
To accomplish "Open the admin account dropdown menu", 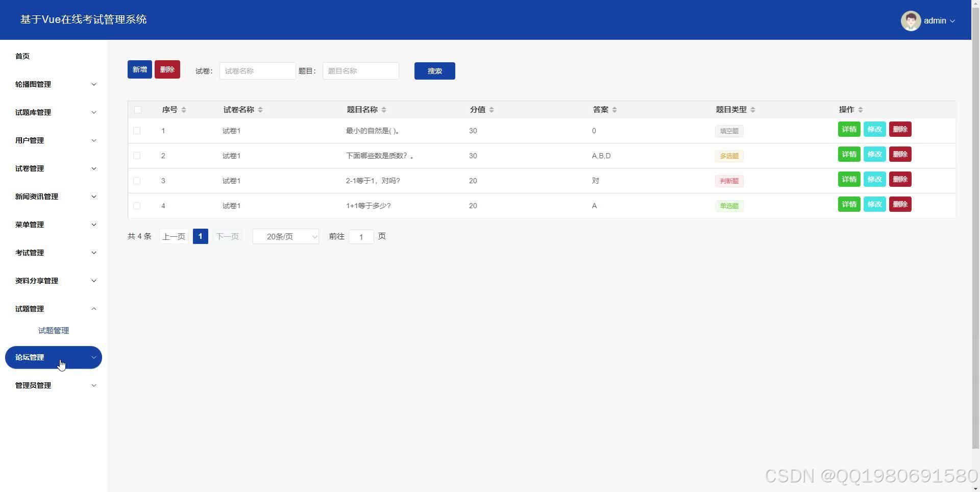I will [938, 20].
